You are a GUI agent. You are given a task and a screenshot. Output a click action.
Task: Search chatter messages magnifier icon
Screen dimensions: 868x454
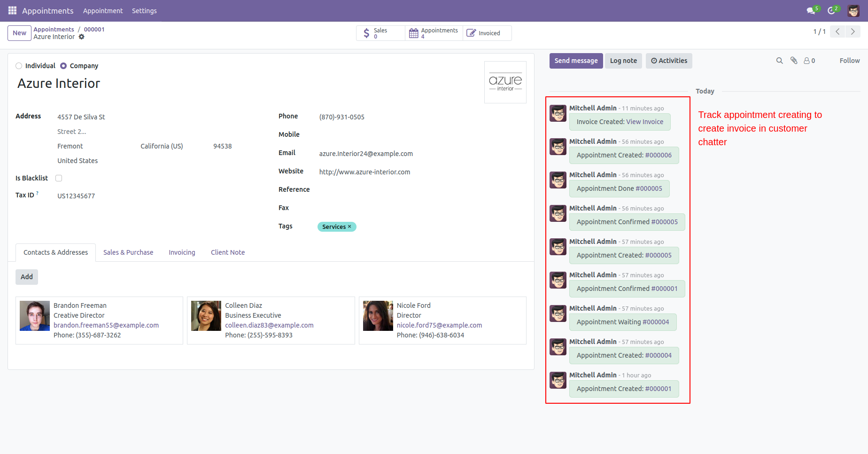click(x=779, y=61)
